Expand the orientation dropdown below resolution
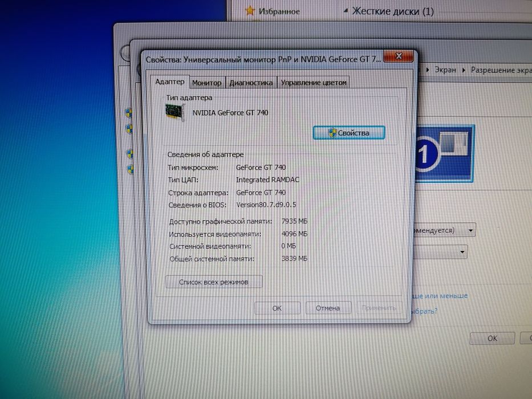Viewport: 532px width, 399px height. (462, 252)
